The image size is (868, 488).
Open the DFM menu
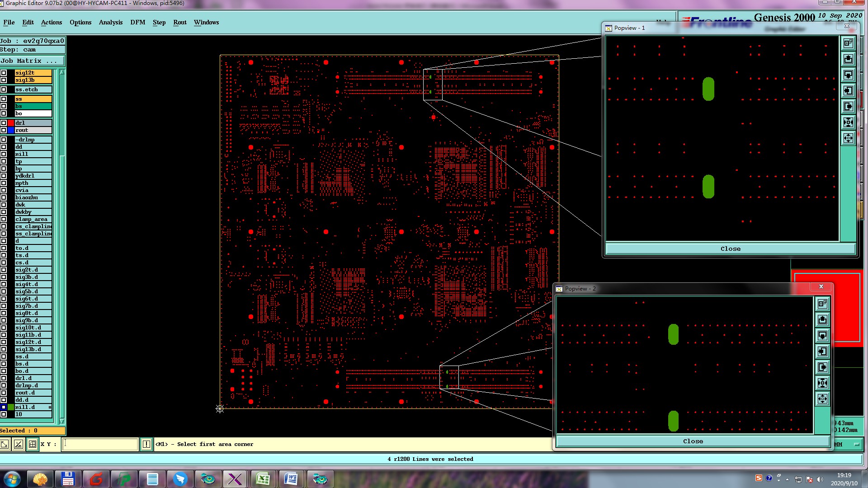pos(138,22)
